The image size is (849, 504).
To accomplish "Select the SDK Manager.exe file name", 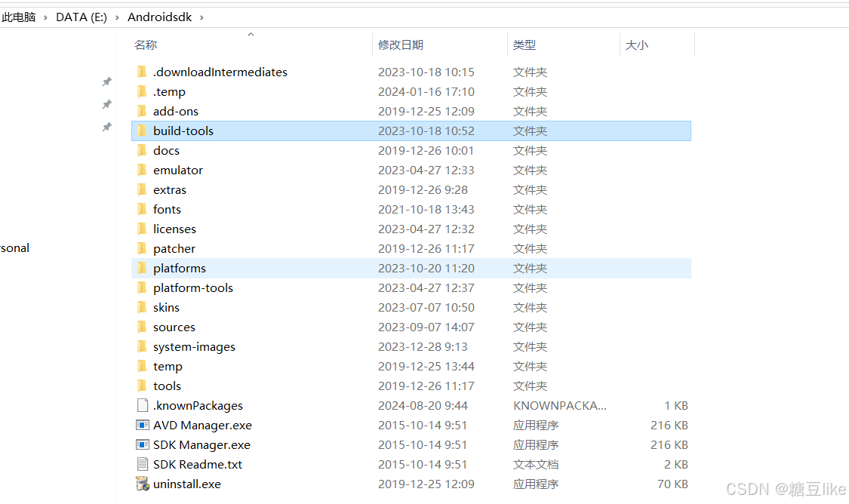I will point(202,445).
